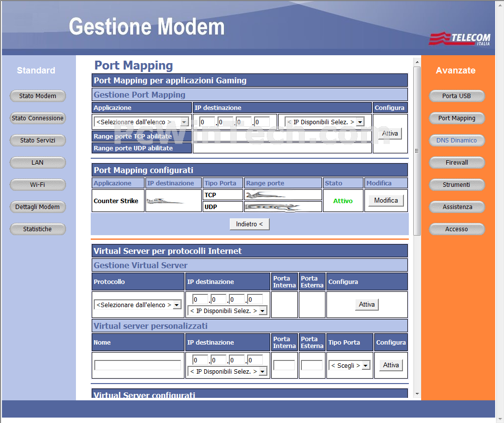View the Statistiche page

point(37,229)
